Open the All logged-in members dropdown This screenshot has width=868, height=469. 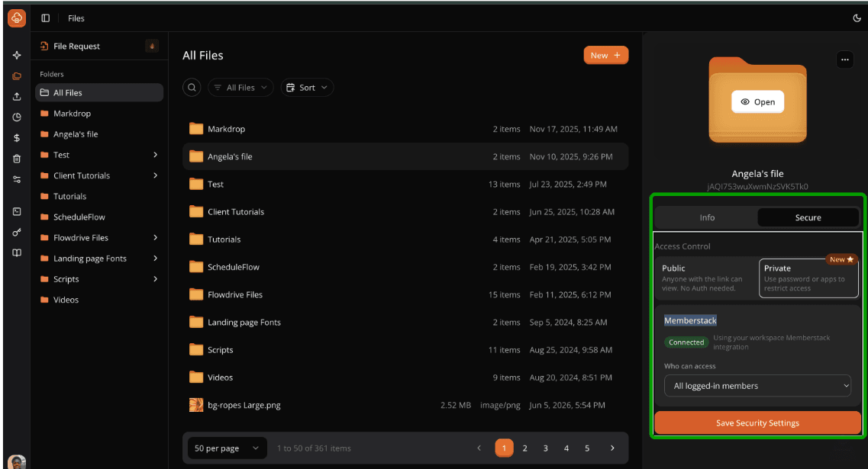(x=757, y=386)
